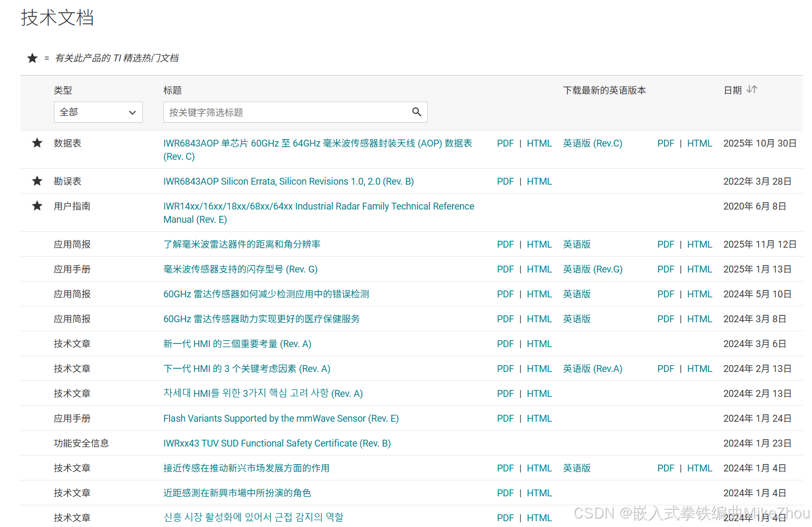
Task: Click English HTML link in 数据表 row
Action: (700, 143)
